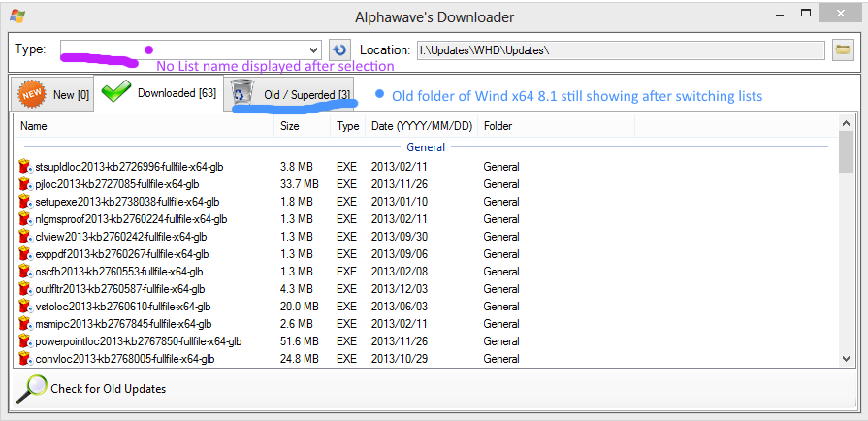868x421 pixels.
Task: Click in the Location path field
Action: [621, 49]
